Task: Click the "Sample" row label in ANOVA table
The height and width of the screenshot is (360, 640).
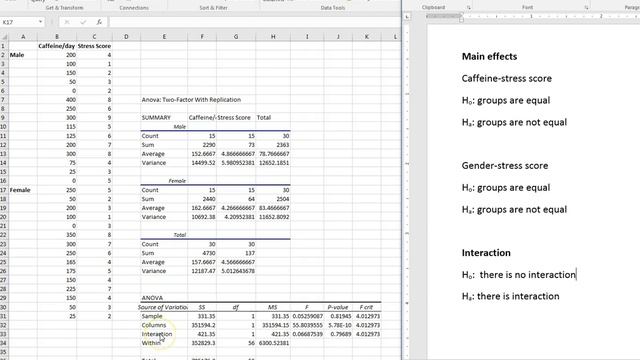Action: click(164, 316)
